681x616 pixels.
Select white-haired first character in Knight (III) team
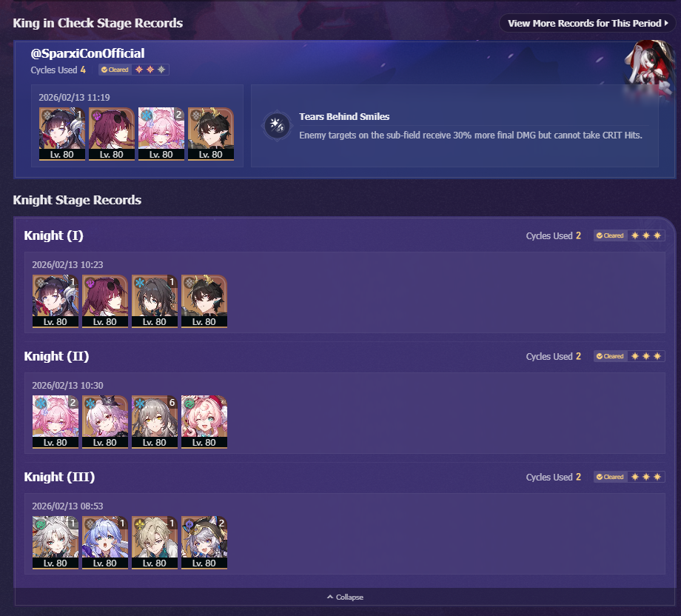[56, 543]
